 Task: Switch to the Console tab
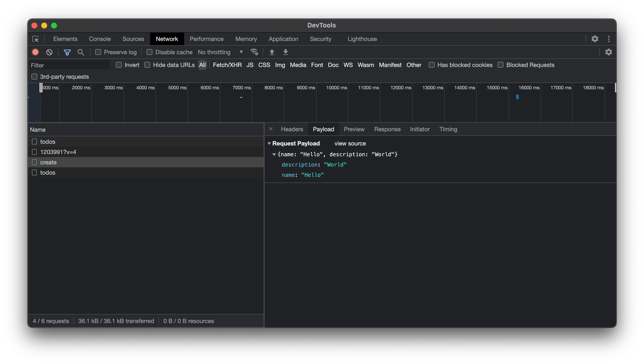[x=100, y=39]
